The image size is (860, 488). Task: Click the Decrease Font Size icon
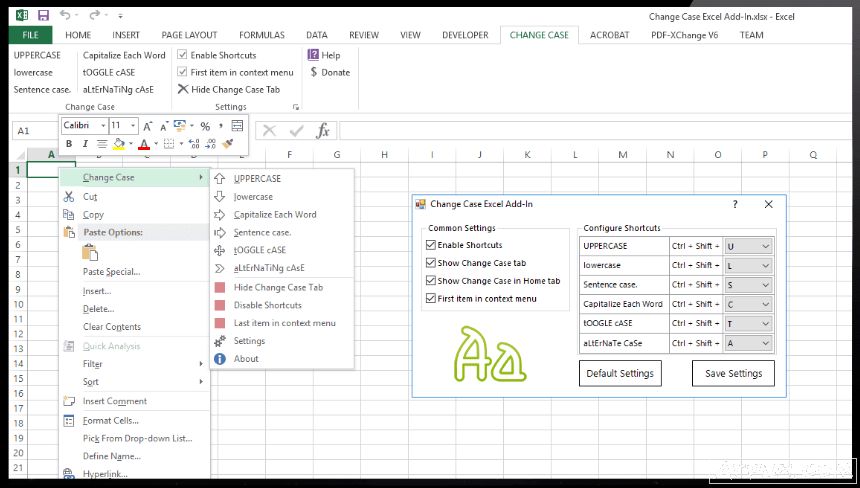pyautogui.click(x=163, y=127)
